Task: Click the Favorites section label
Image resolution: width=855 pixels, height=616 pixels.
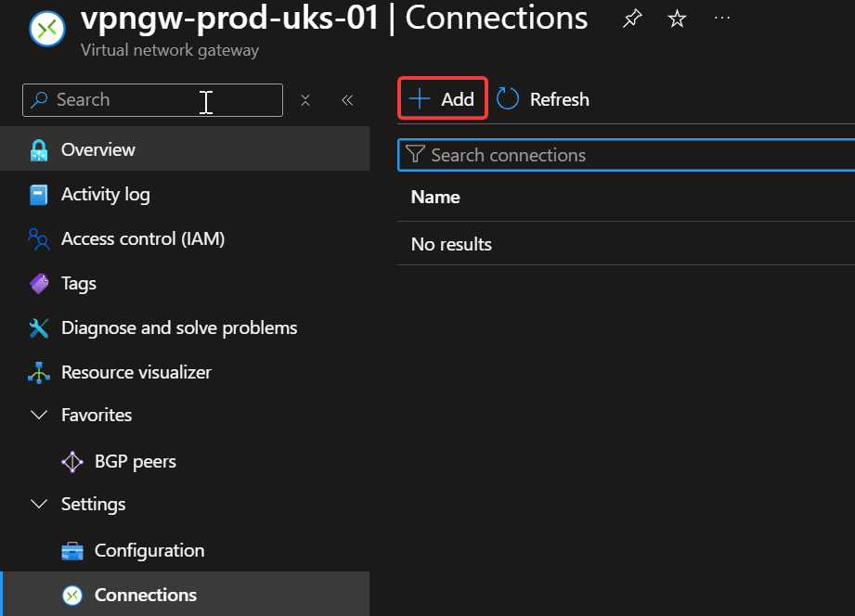Action: 97,415
